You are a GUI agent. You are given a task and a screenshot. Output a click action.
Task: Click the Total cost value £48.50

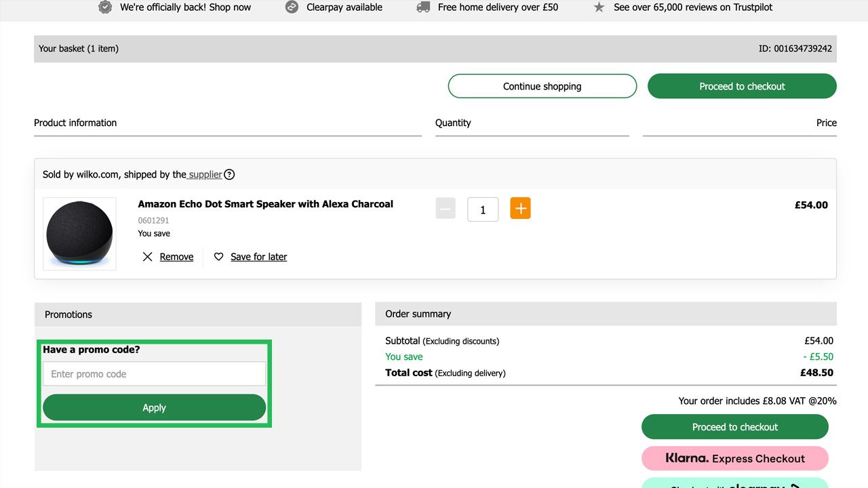pyautogui.click(x=816, y=373)
